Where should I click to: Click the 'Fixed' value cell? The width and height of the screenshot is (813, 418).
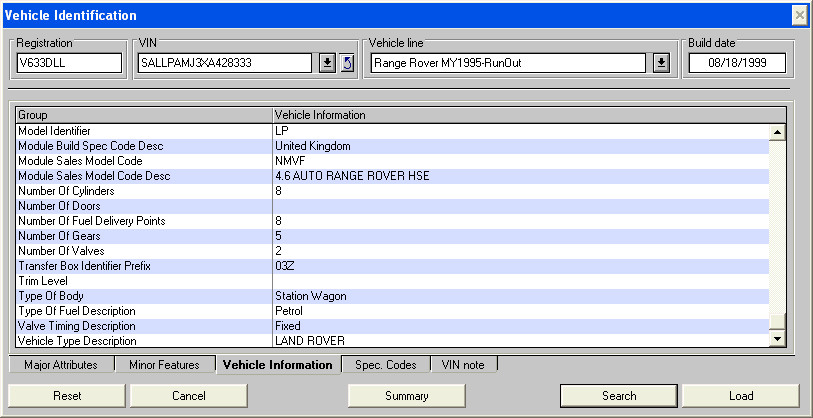click(x=521, y=327)
